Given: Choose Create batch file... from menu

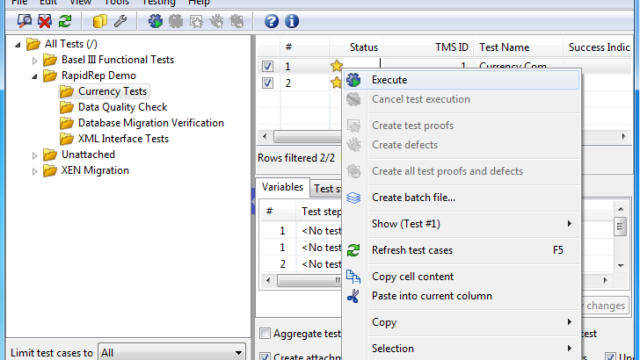Looking at the screenshot, I should click(462, 198).
